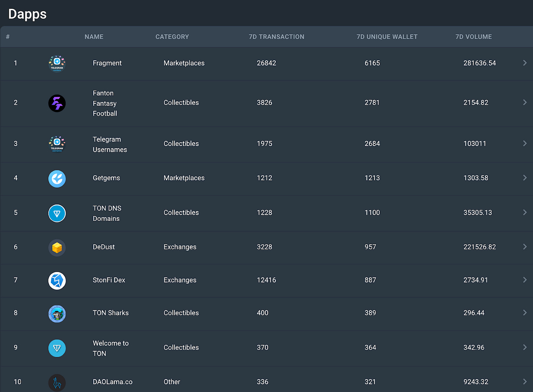This screenshot has width=533, height=392.
Task: Open the DeDust dapp name
Action: 104,247
